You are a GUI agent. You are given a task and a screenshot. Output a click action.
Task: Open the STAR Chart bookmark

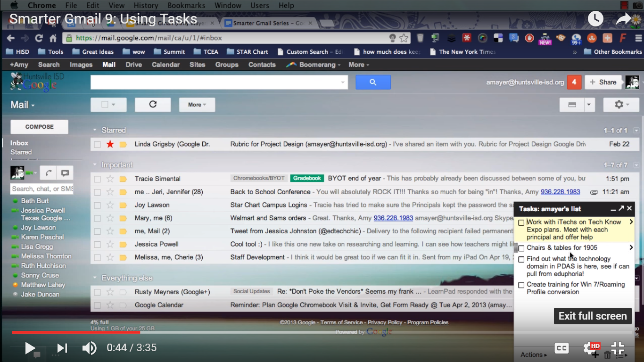(248, 52)
